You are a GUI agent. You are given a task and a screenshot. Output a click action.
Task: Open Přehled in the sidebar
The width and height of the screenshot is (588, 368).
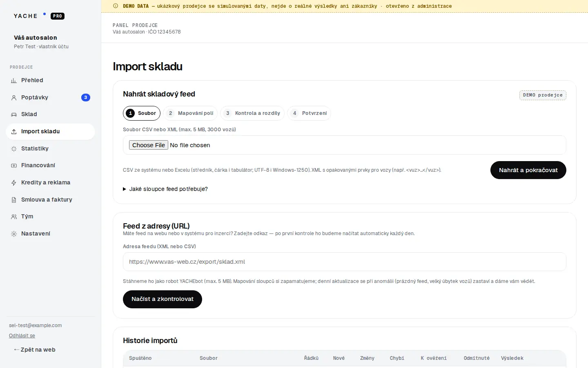[x=50, y=81]
